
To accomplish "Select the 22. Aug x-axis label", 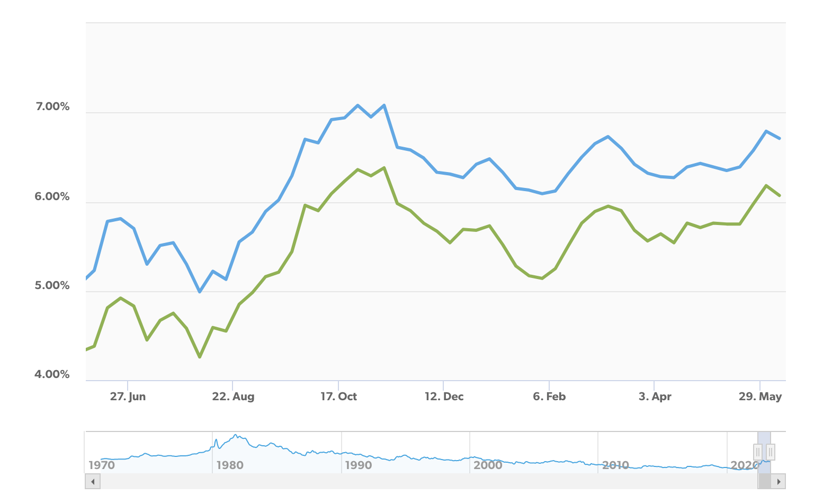I will click(x=233, y=397).
